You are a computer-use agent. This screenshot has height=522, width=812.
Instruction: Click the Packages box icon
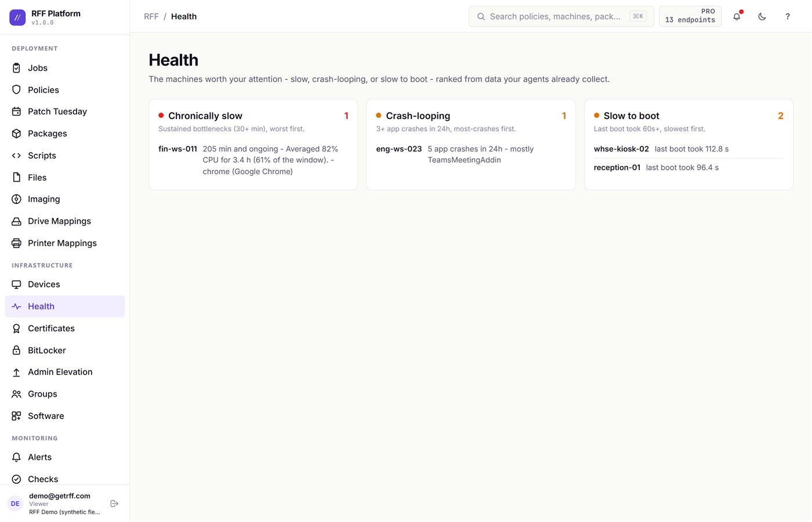click(x=16, y=133)
